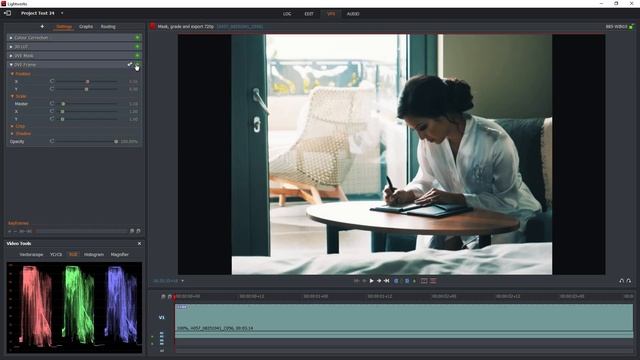Click the Opacity slider handle
640x360 pixels.
coord(116,142)
